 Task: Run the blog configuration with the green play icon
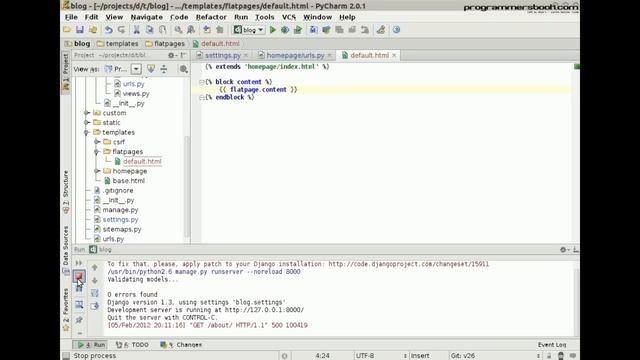pyautogui.click(x=273, y=30)
